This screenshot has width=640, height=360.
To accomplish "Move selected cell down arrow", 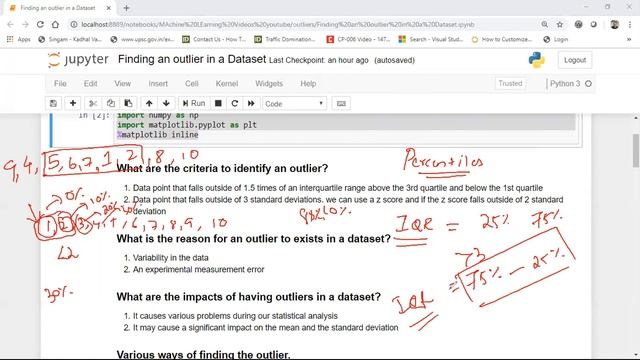I will 166,104.
